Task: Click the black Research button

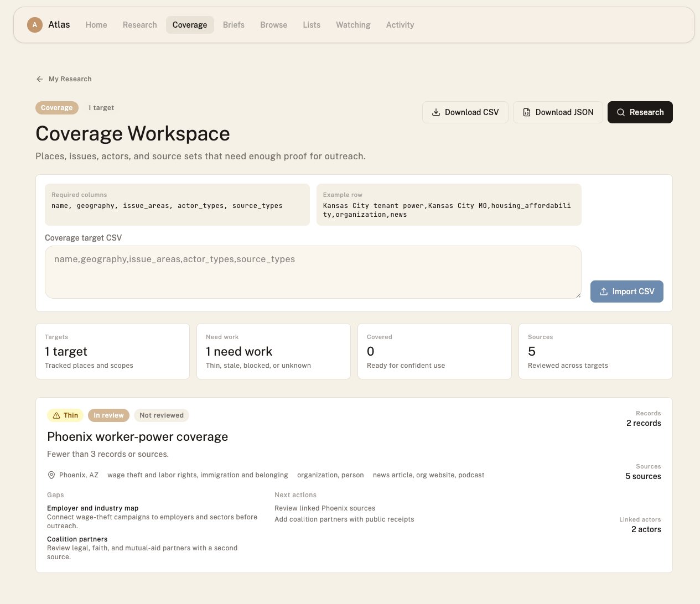Action: pos(640,112)
